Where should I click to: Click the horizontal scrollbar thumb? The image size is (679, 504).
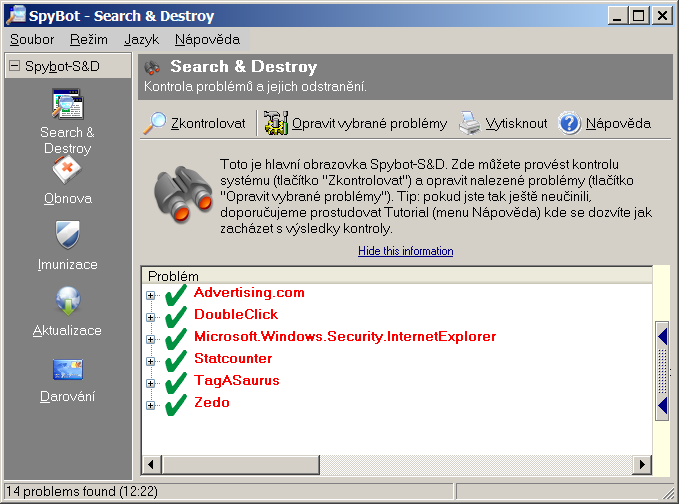coord(241,465)
